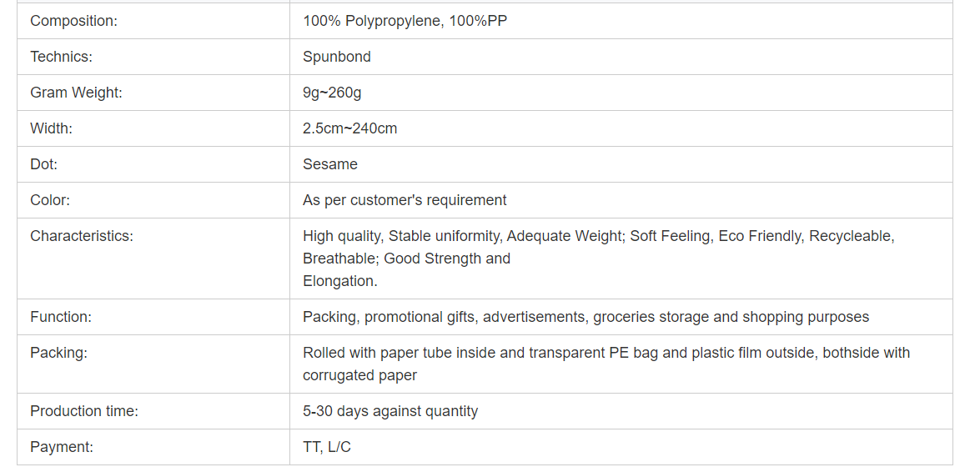
Task: Select the 9g~260g value
Action: [332, 93]
